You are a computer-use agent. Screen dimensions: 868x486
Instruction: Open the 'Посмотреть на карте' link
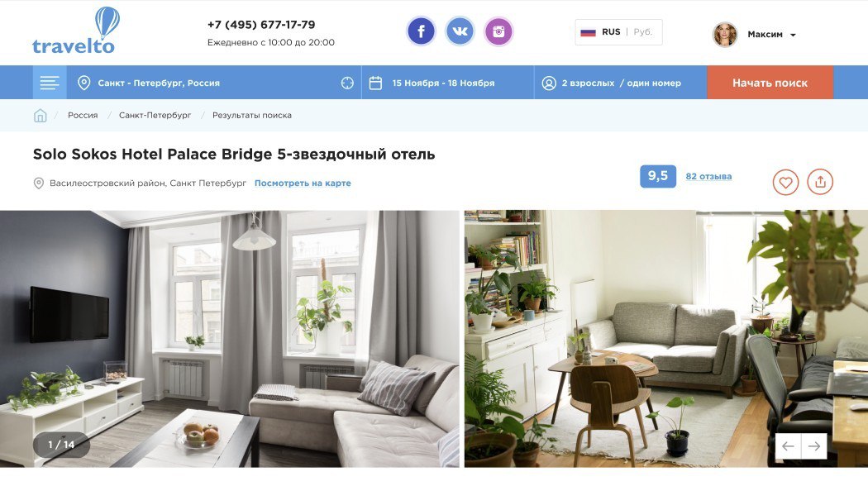303,183
